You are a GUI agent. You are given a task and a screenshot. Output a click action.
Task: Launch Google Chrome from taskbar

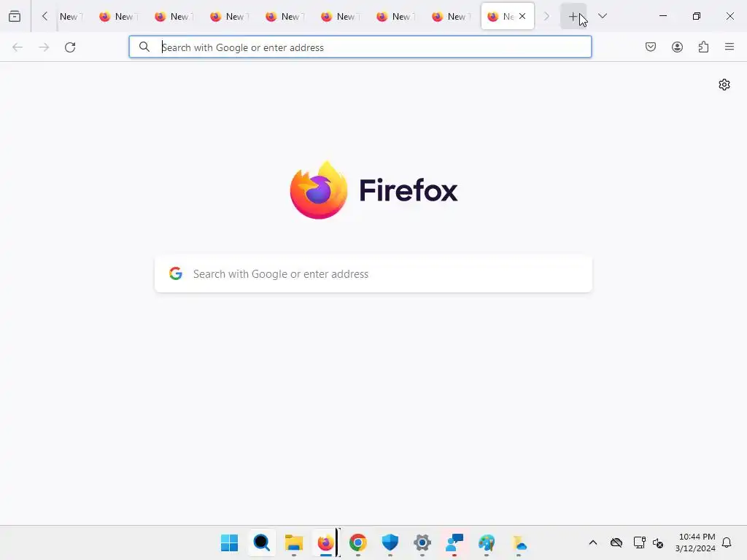(x=357, y=542)
